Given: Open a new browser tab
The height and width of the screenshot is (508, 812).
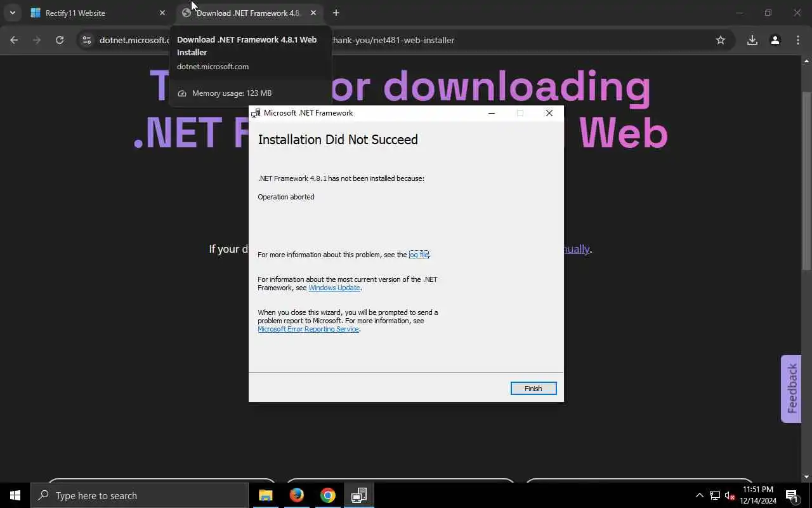Looking at the screenshot, I should pyautogui.click(x=336, y=13).
